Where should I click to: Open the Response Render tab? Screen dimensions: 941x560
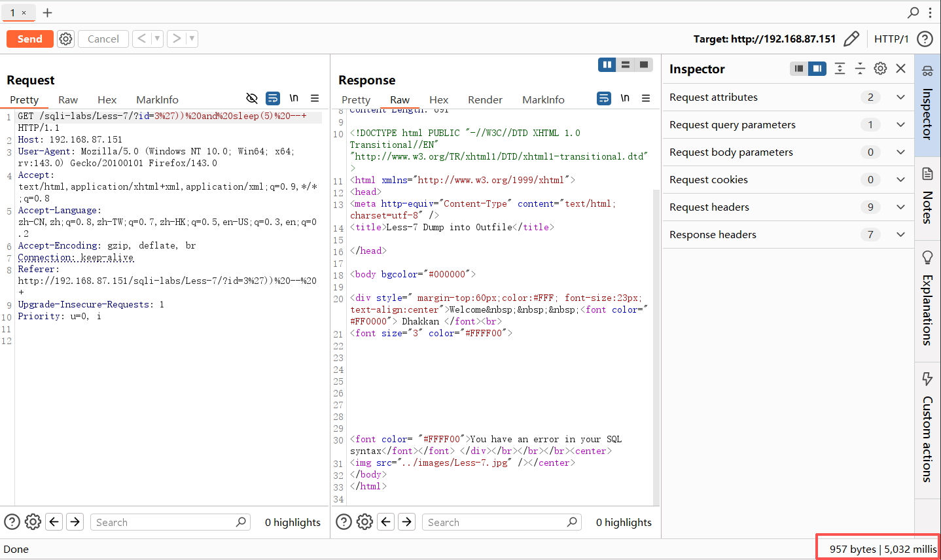(x=485, y=99)
